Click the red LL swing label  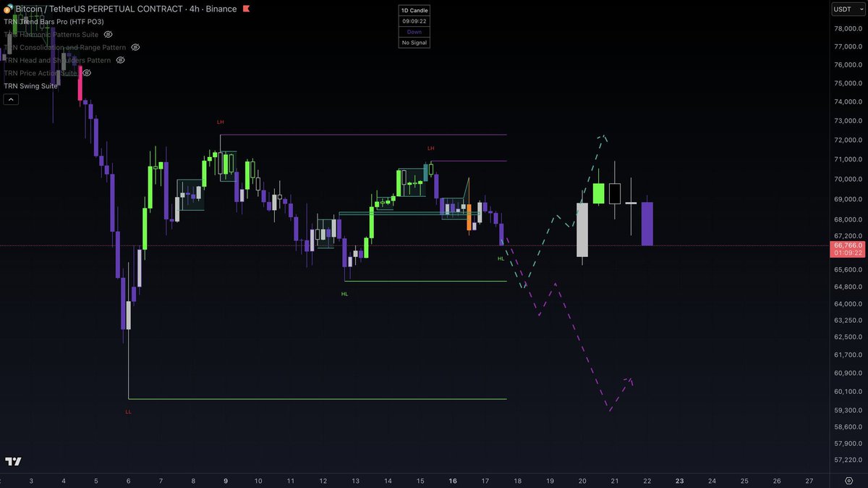click(128, 411)
